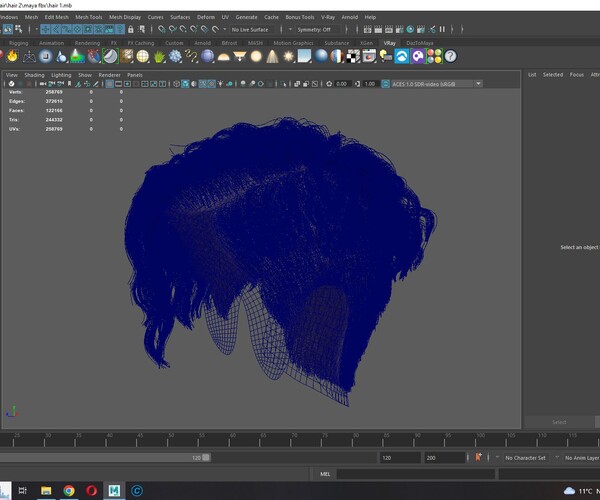The width and height of the screenshot is (600, 500).
Task: Switch to the Arnold shelf tab
Action: 202,43
